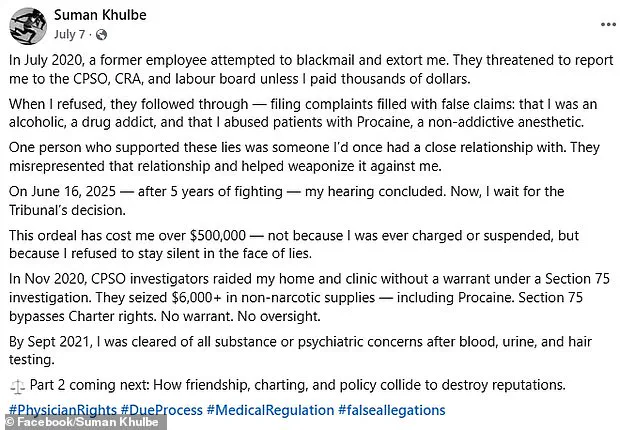Select the #MedicalRegulation hashtag
This screenshot has height=430, width=634.
tap(269, 410)
